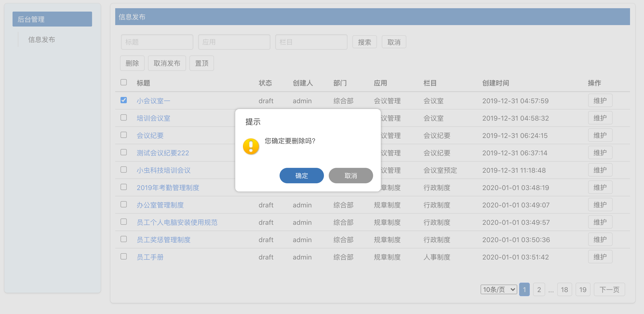
Task: Check the 测试会议纪要222 row checkbox
Action: click(123, 152)
